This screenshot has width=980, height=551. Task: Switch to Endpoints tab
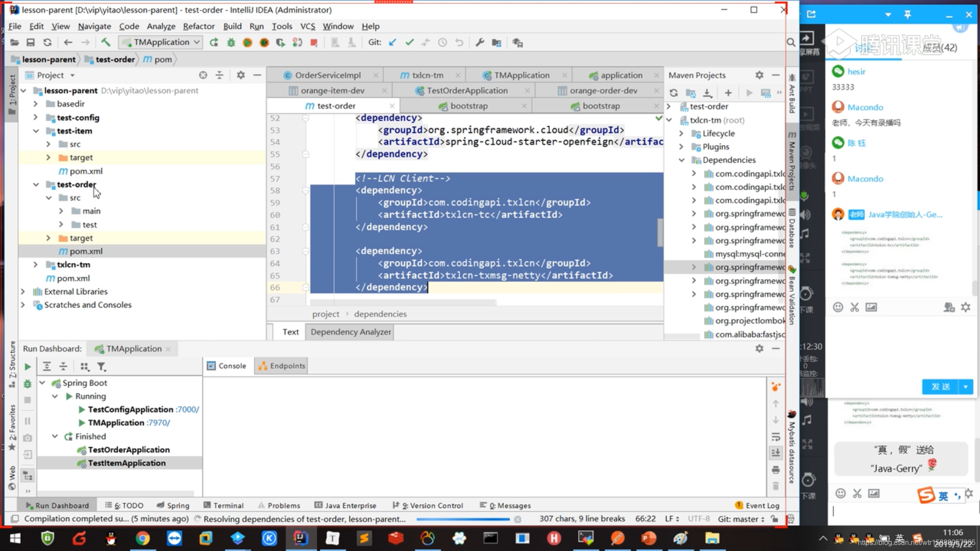click(282, 366)
